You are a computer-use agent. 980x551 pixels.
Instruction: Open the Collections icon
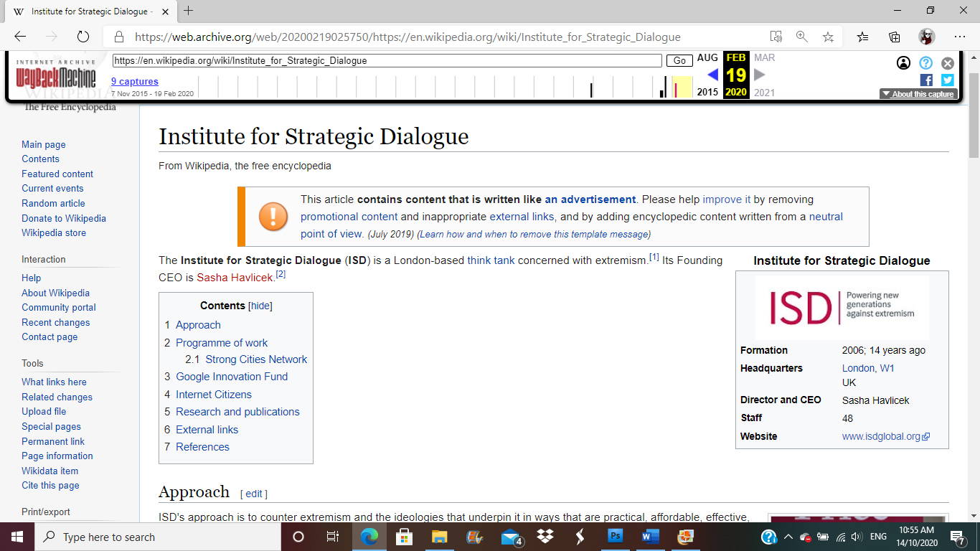tap(895, 37)
